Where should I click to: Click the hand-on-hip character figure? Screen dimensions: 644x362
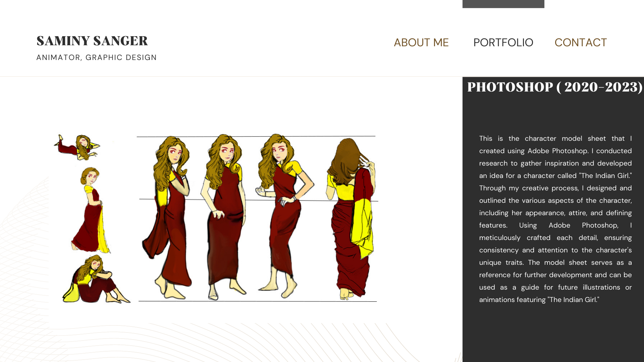(x=284, y=216)
